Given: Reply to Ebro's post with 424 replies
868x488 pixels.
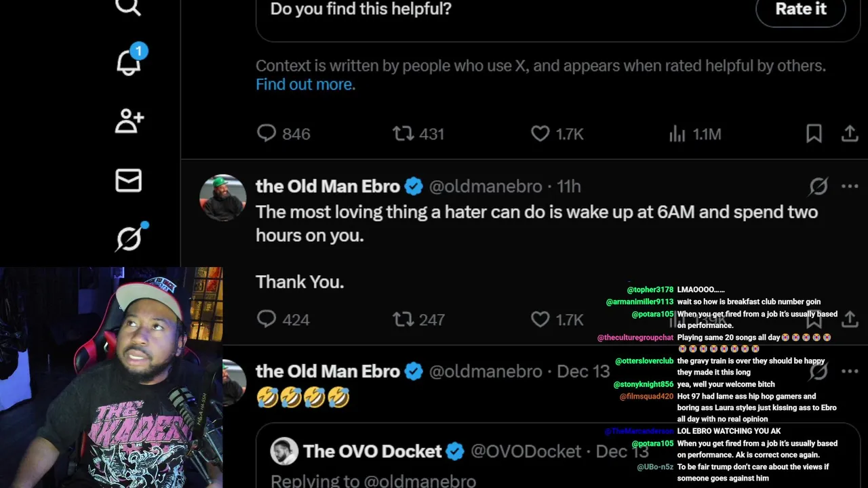Looking at the screenshot, I should pyautogui.click(x=267, y=319).
